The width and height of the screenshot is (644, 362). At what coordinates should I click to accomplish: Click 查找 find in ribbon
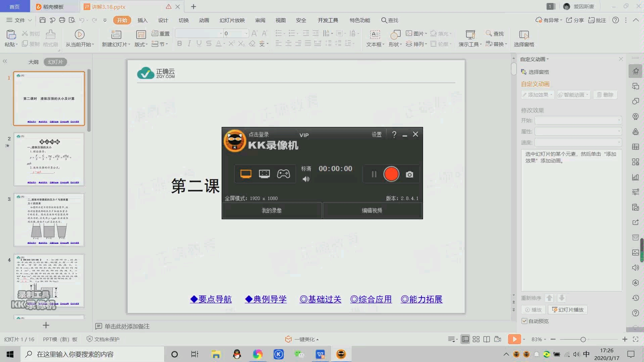tap(495, 33)
